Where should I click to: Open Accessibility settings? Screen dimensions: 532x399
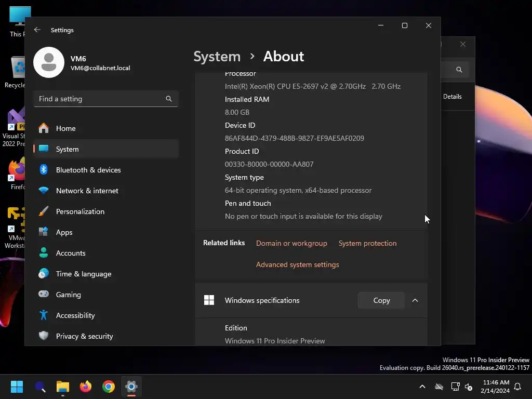tap(106, 315)
